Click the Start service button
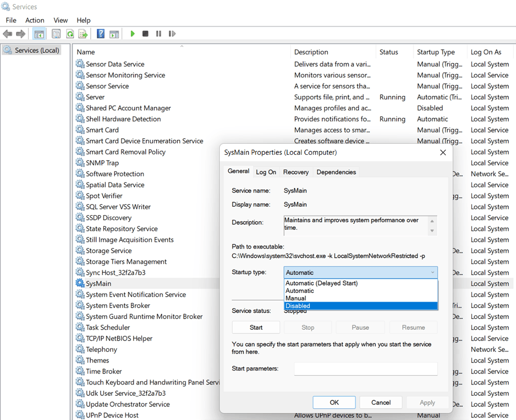 (x=256, y=328)
